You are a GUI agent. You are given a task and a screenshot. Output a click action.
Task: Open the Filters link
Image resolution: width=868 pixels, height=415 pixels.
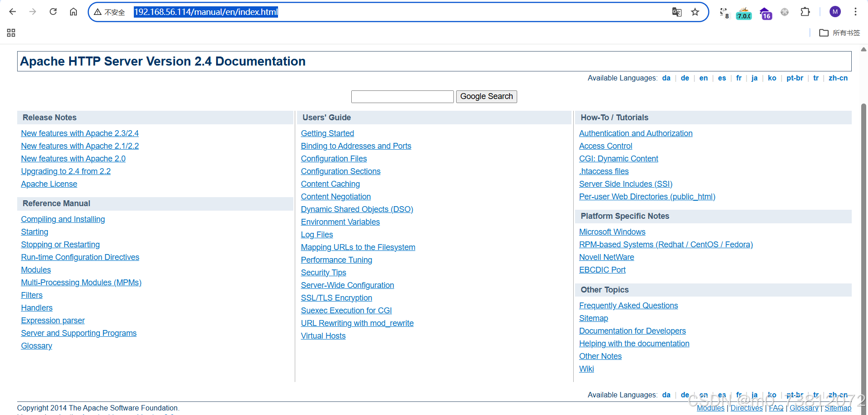pos(32,295)
